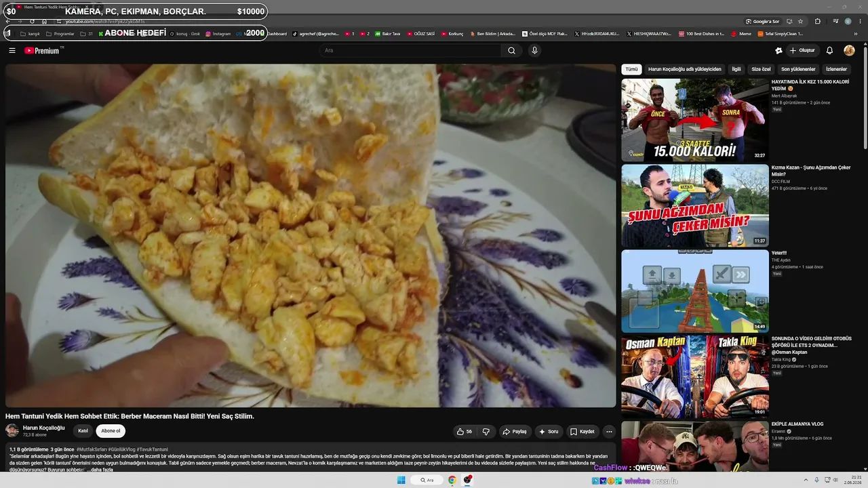The height and width of the screenshot is (488, 868).
Task: Open the YouTube guide hamburger menu
Action: [12, 50]
